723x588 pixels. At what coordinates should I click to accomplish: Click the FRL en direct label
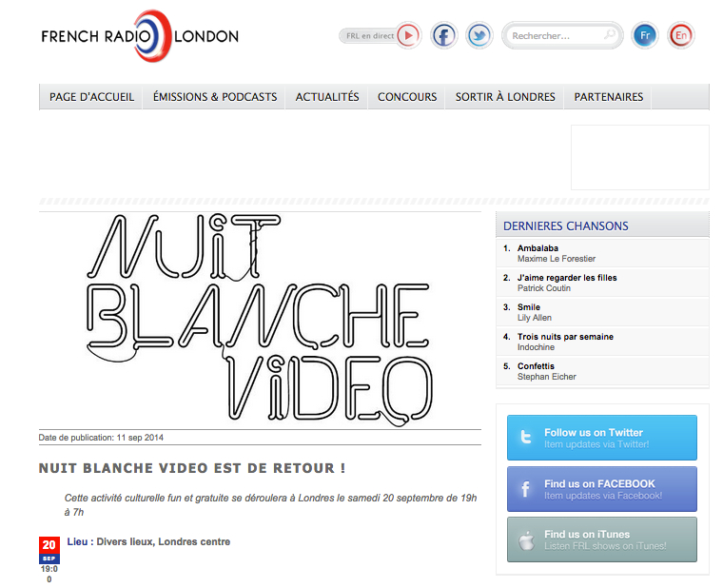(x=370, y=35)
